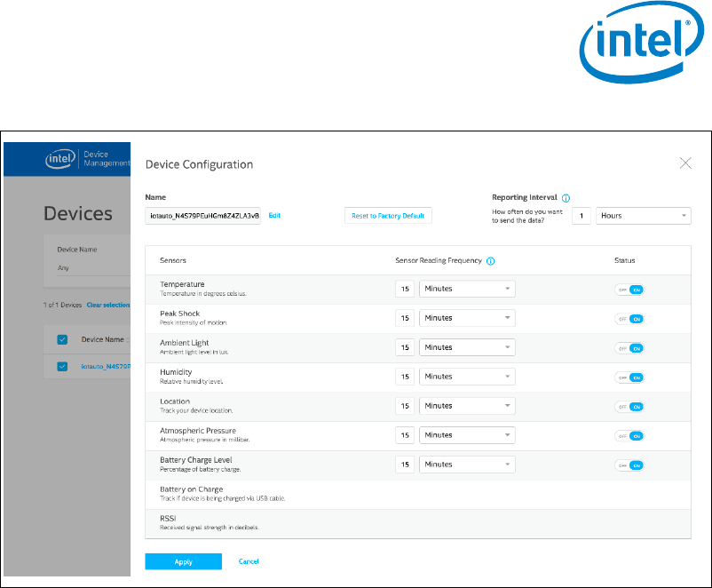Check the select-all devices checkbox
The width and height of the screenshot is (712, 588).
(x=62, y=339)
